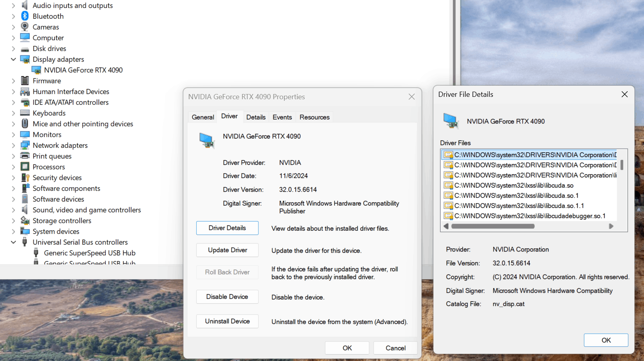Click the Processors category icon
This screenshot has width=644, height=361.
point(25,167)
